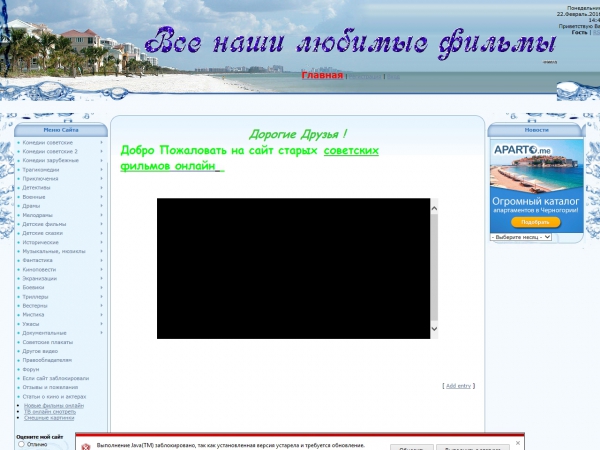Screen dimensions: 600x450
Task: Follow the Смешные картинки link
Action: coord(49,418)
